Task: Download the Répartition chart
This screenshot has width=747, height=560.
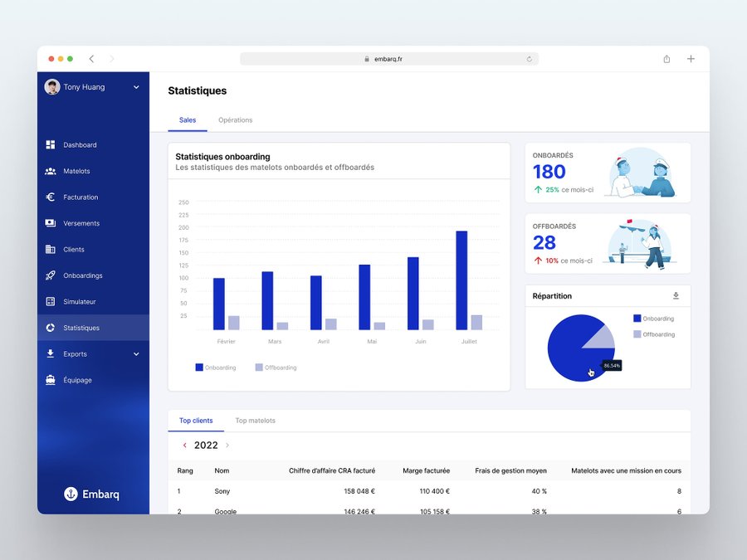Action: pyautogui.click(x=676, y=296)
